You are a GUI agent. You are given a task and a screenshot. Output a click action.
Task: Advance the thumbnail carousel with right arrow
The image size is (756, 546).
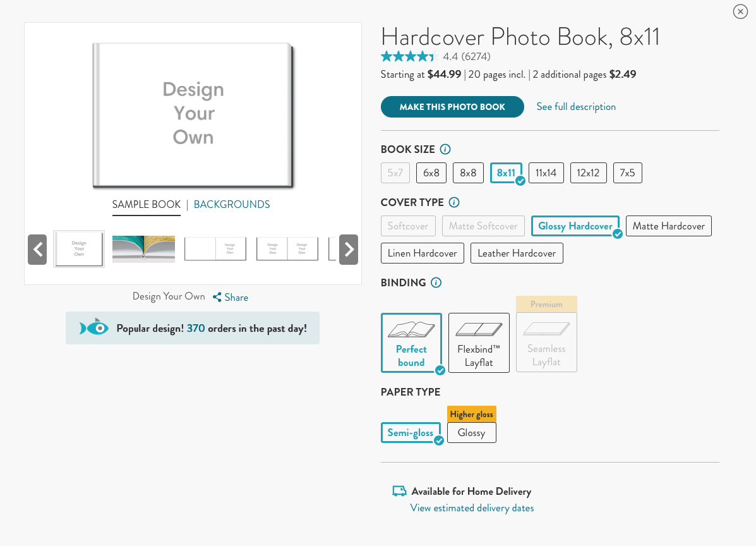pyautogui.click(x=349, y=249)
